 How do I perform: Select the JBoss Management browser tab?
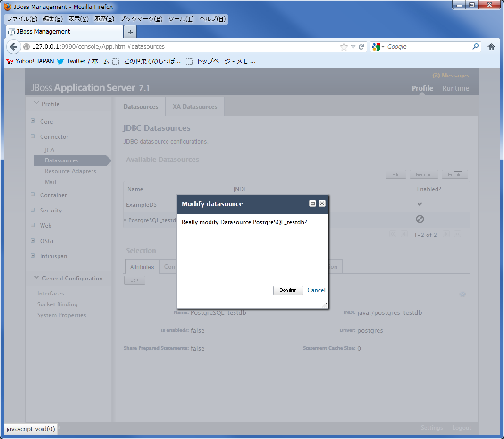pyautogui.click(x=64, y=32)
